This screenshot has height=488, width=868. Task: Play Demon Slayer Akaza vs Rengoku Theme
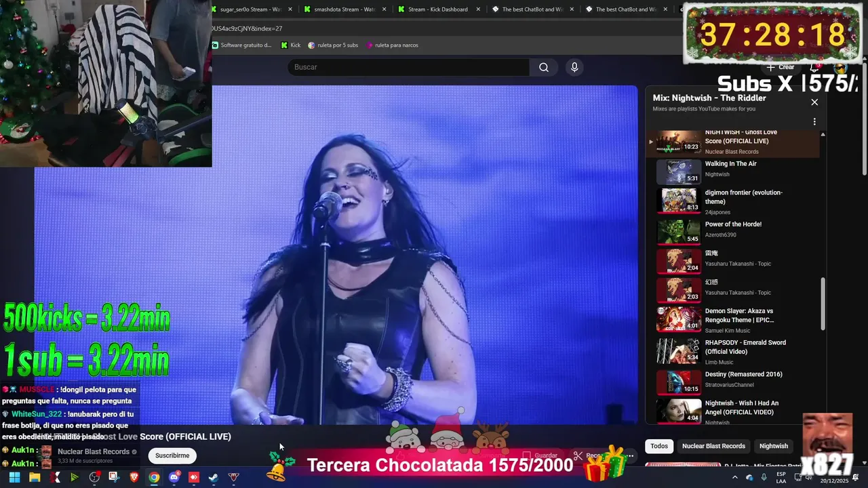click(732, 319)
